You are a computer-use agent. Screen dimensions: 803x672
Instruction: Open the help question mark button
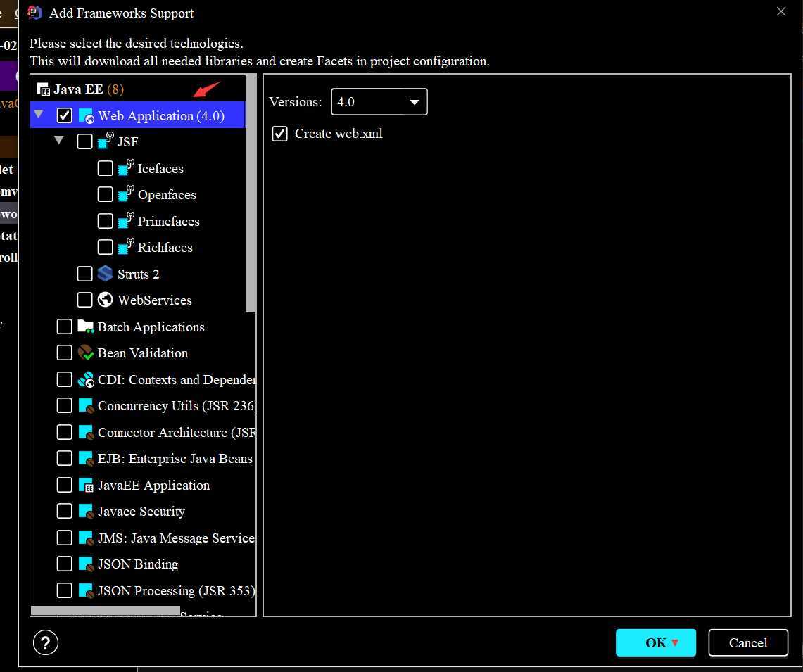point(46,642)
